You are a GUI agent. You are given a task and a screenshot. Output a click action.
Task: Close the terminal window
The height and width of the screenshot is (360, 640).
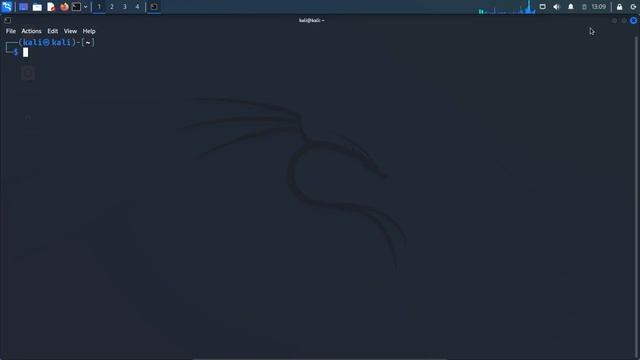tap(633, 20)
